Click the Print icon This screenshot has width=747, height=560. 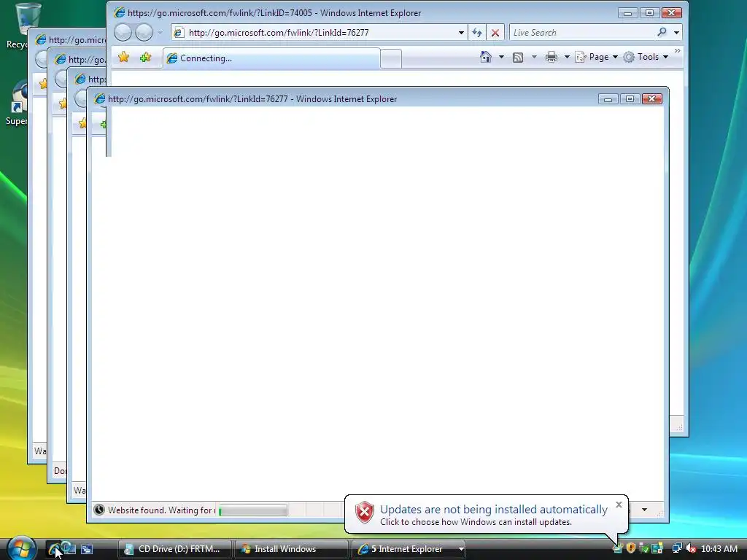tap(551, 57)
